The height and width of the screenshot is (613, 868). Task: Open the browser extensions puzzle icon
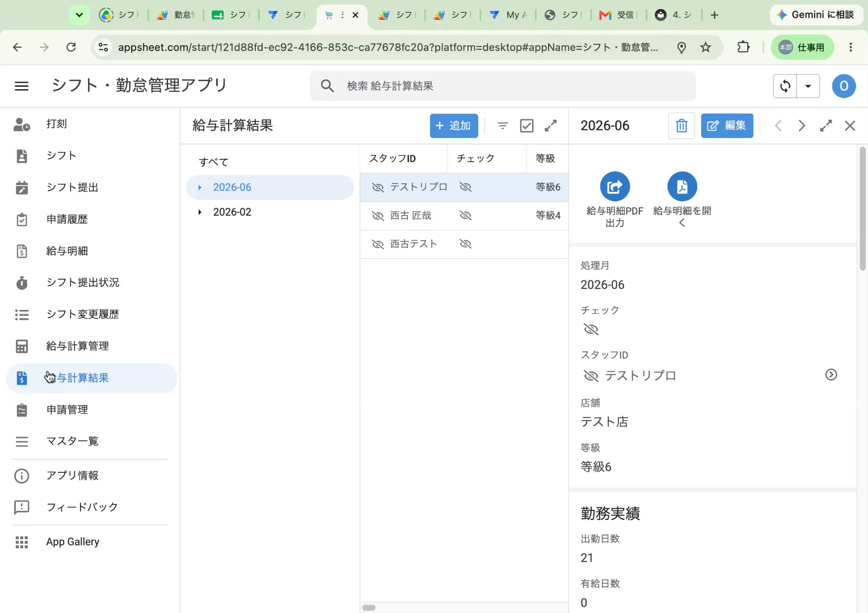click(743, 47)
